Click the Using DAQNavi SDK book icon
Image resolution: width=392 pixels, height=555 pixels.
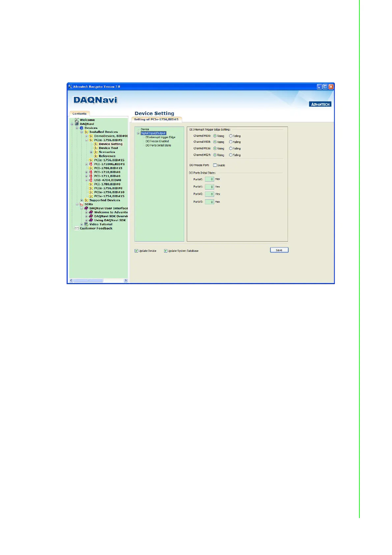click(x=91, y=220)
